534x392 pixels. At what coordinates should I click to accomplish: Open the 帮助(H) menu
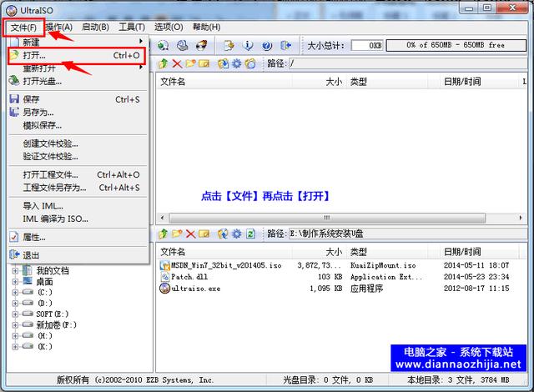click(206, 28)
